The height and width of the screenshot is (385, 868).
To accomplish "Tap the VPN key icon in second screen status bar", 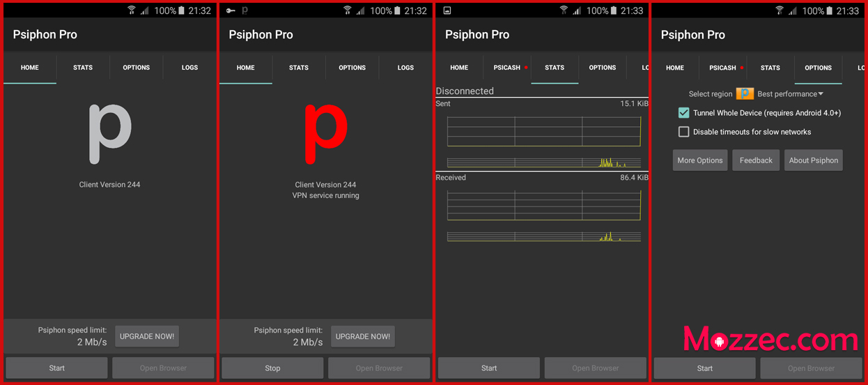I will tap(231, 11).
